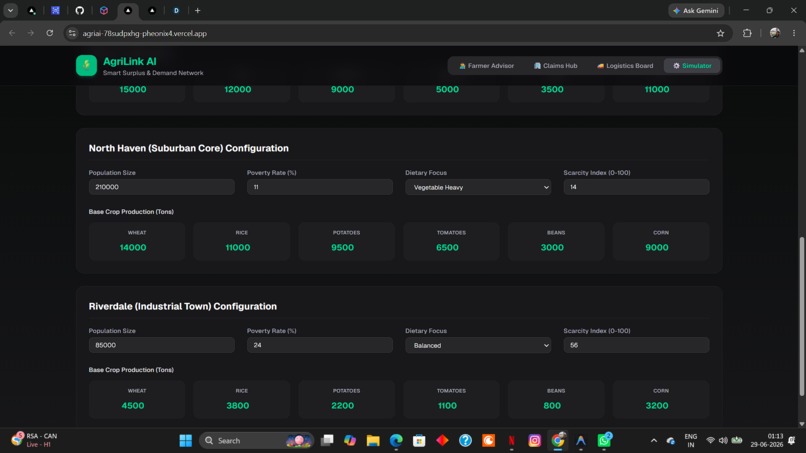The width and height of the screenshot is (806, 453).
Task: Open the Chrome profile avatar
Action: click(775, 33)
